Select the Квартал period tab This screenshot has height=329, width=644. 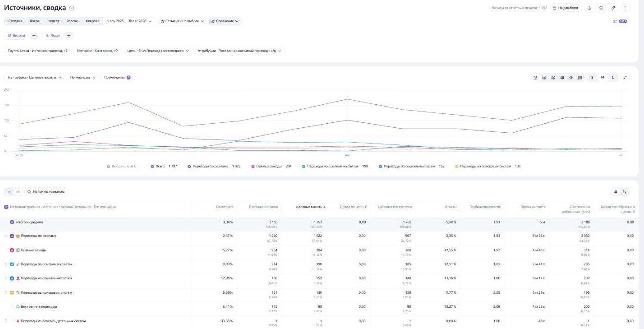pos(92,21)
